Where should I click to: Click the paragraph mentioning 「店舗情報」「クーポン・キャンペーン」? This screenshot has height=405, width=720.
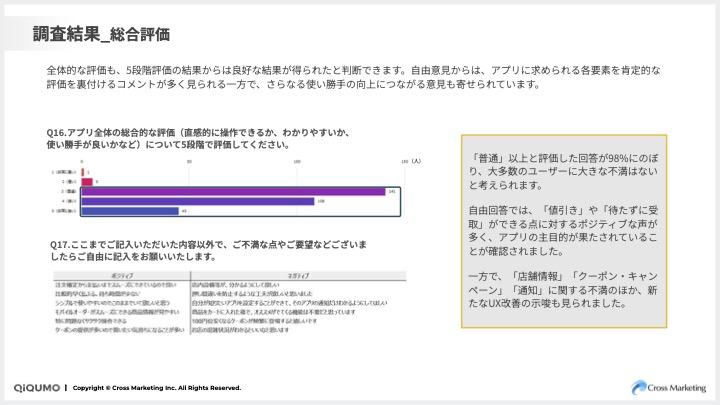(563, 290)
